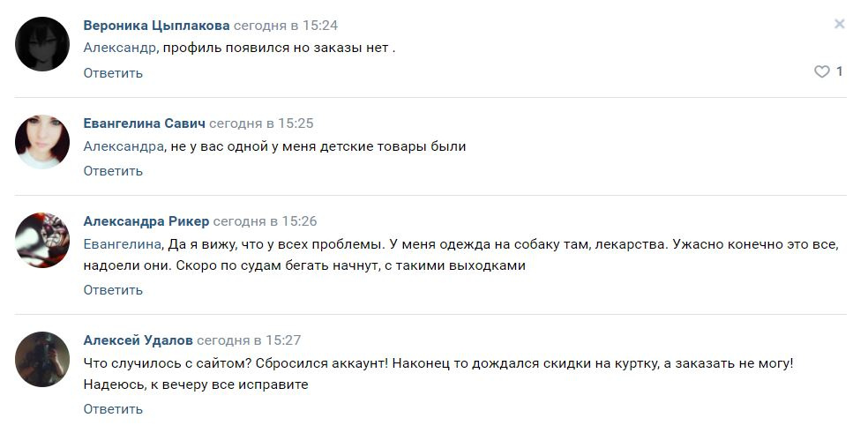Reply to Евангелина Савич's comment

click(x=113, y=171)
